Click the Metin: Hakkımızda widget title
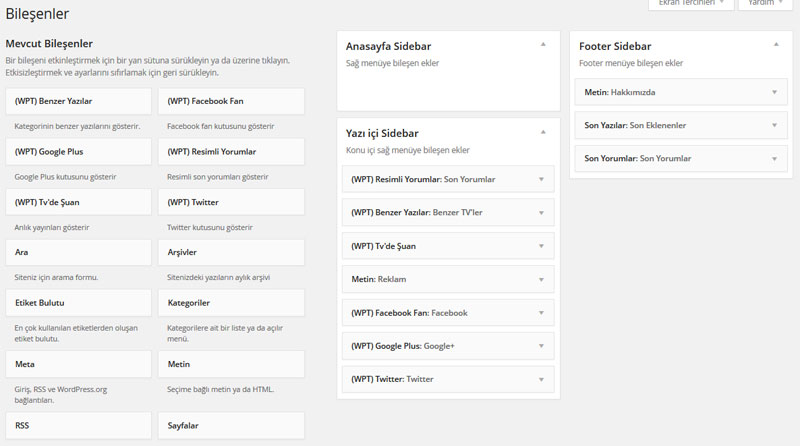Viewport: 800px width, 446px height. coord(619,92)
